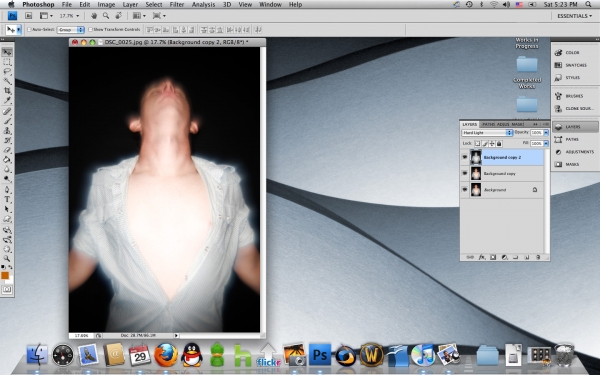Select the Path Selection tool
The height and width of the screenshot is (375, 600).
[x=7, y=209]
